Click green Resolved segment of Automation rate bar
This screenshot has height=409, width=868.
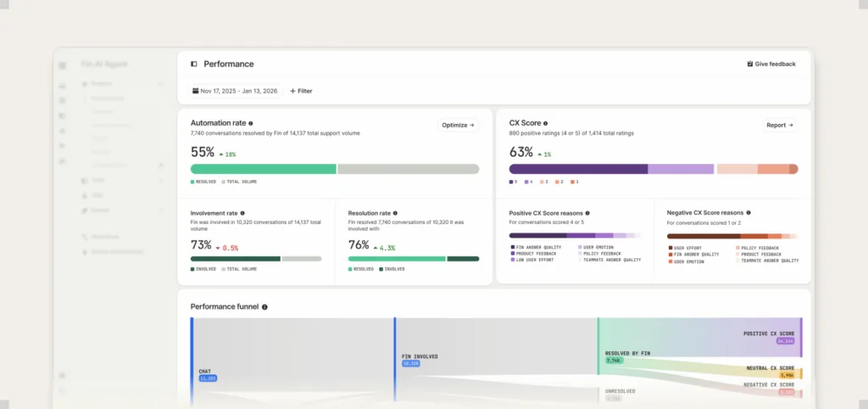pyautogui.click(x=264, y=169)
